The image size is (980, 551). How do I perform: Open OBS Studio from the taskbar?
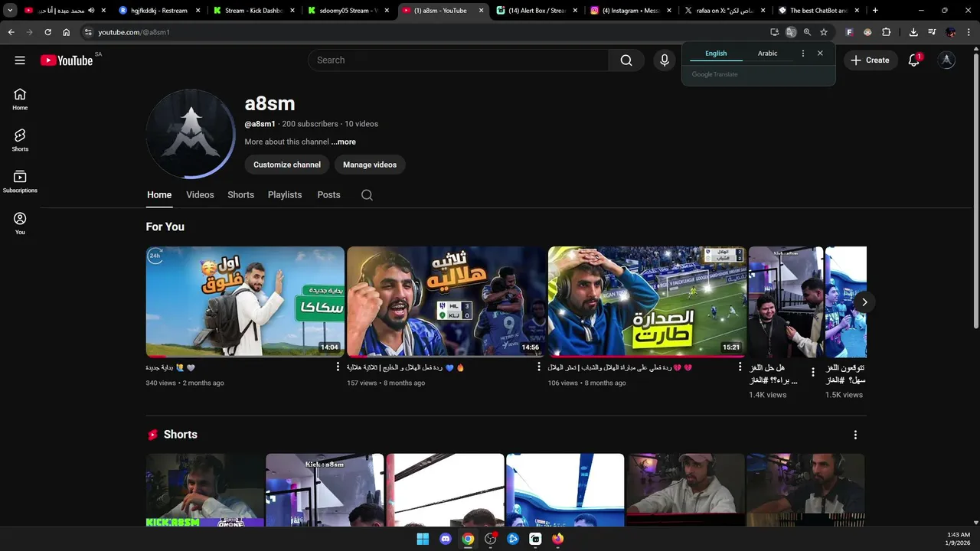pyautogui.click(x=491, y=539)
